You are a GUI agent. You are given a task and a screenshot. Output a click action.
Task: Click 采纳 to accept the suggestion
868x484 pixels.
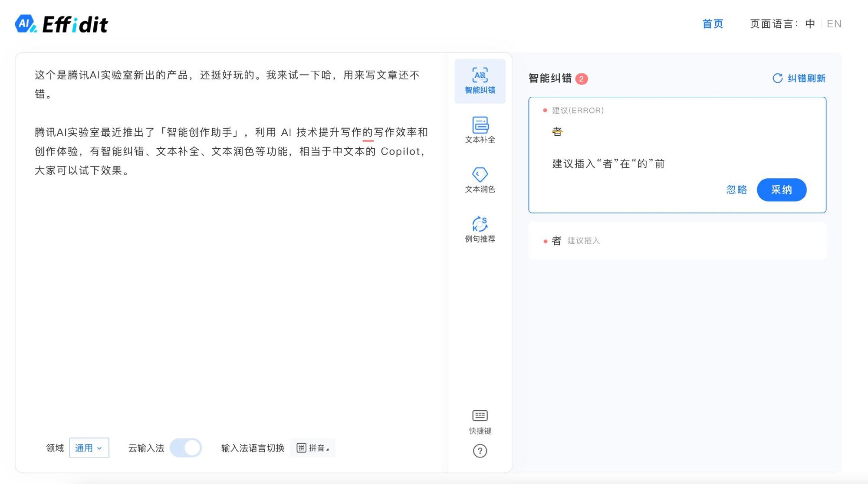pyautogui.click(x=782, y=190)
